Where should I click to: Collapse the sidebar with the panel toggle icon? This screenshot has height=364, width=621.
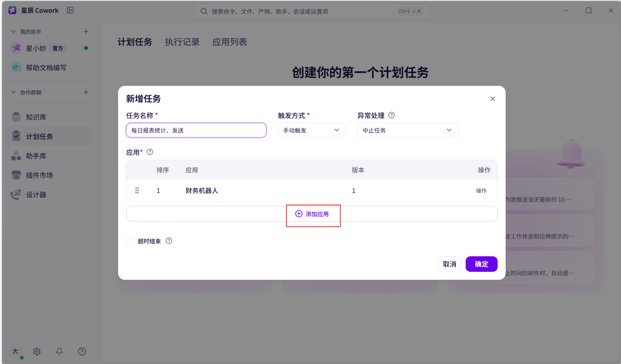70,10
